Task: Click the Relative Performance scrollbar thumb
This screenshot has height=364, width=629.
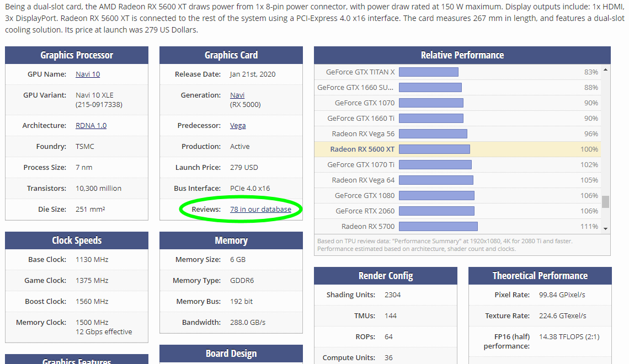Action: coord(606,202)
